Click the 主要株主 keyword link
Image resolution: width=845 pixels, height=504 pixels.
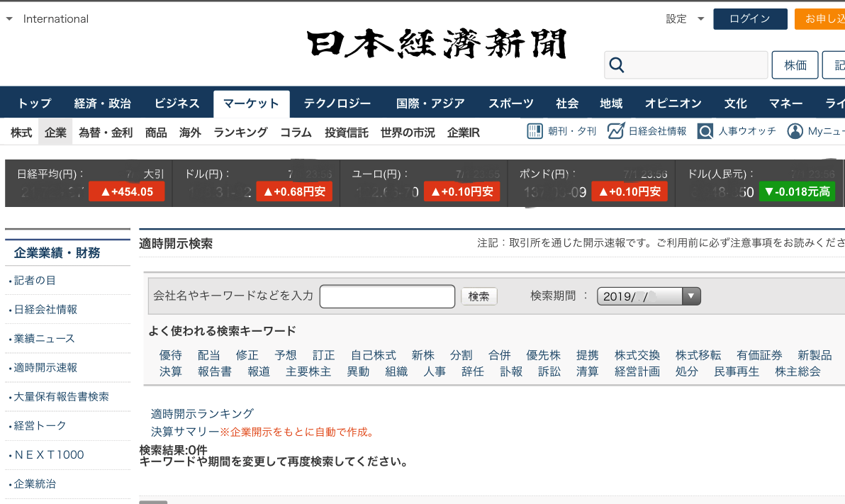point(308,371)
